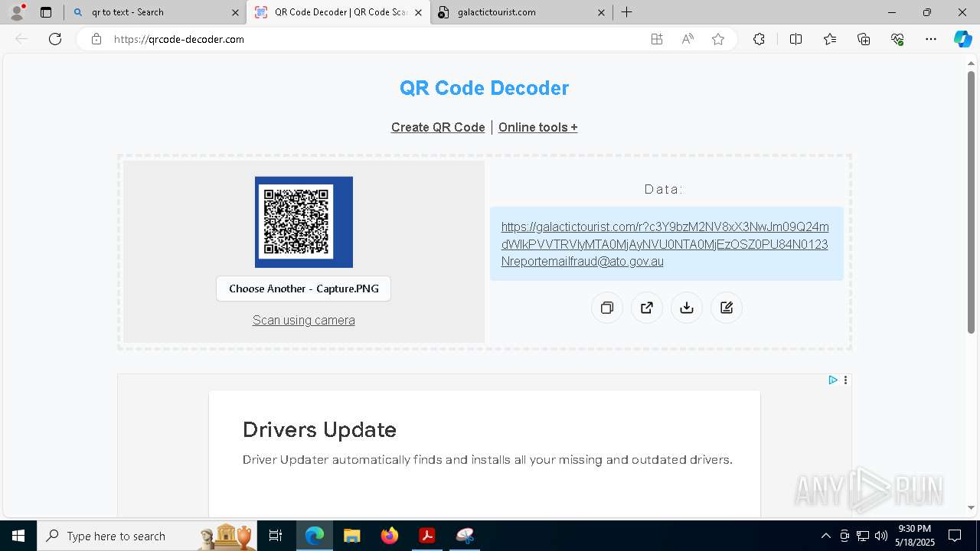
Task: Close the galactictourist.com tab
Action: [601, 12]
